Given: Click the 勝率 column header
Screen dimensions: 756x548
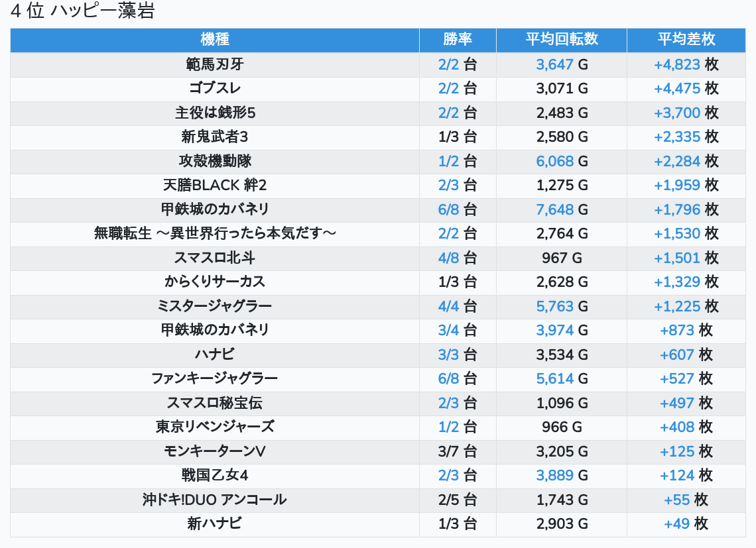Looking at the screenshot, I should pyautogui.click(x=458, y=40).
